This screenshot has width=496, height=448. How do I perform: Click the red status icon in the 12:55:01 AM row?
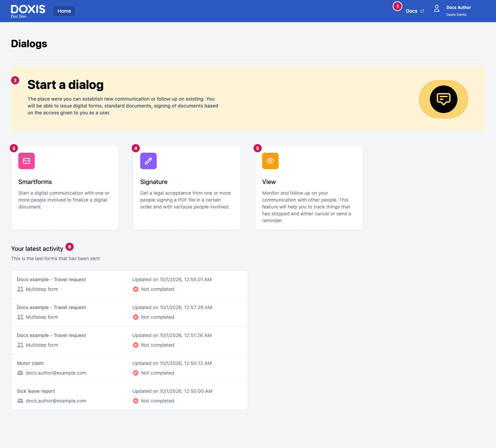pyautogui.click(x=136, y=289)
